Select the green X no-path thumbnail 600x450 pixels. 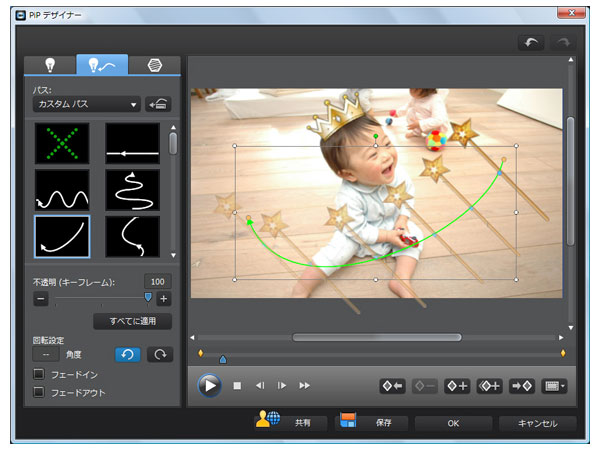(x=62, y=143)
